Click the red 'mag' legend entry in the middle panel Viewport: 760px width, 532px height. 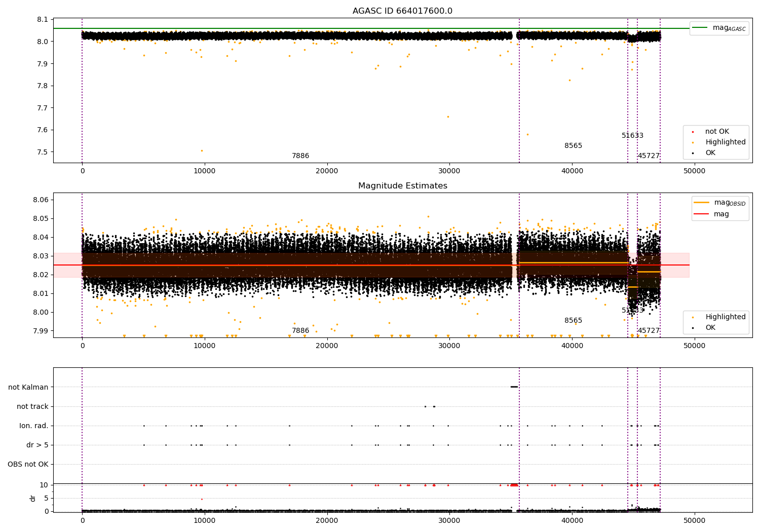coord(711,214)
